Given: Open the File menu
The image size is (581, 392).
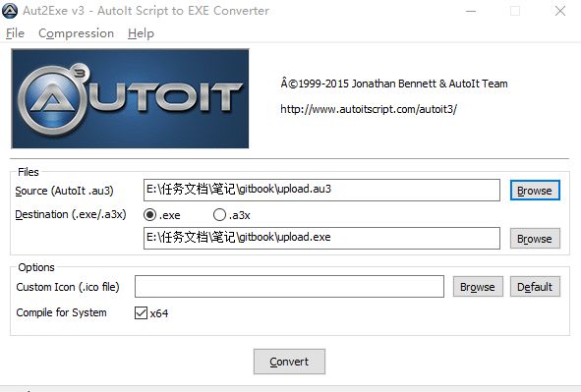Looking at the screenshot, I should pyautogui.click(x=15, y=33).
